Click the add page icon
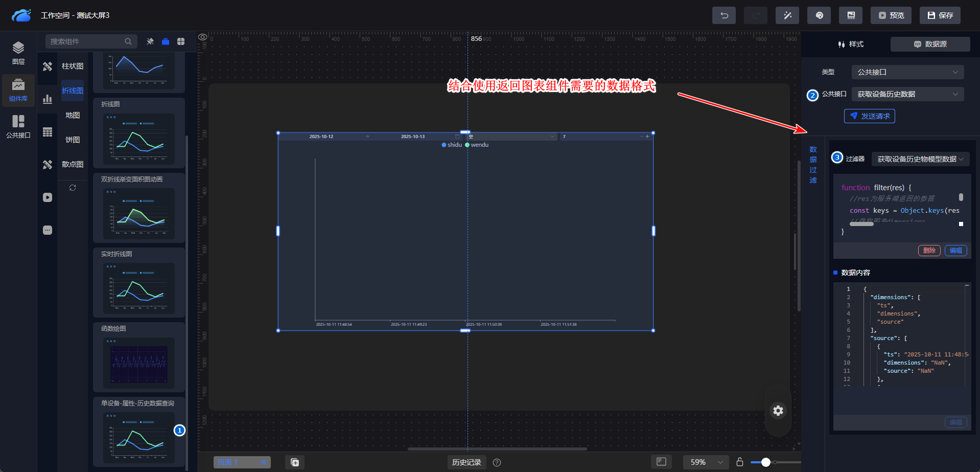980x472 pixels. 295,462
